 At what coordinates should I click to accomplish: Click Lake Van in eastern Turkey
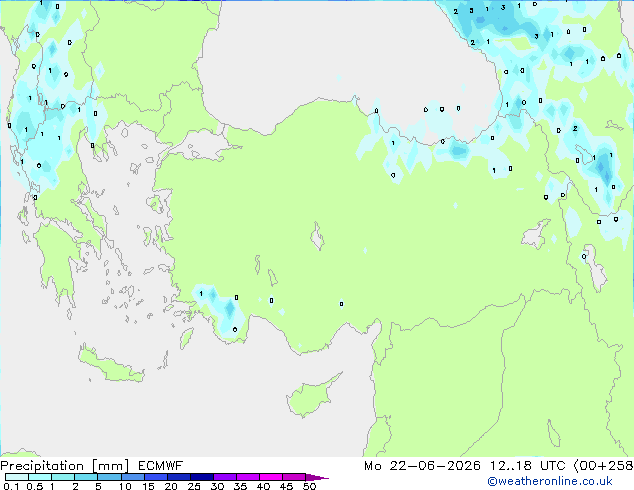(536, 234)
